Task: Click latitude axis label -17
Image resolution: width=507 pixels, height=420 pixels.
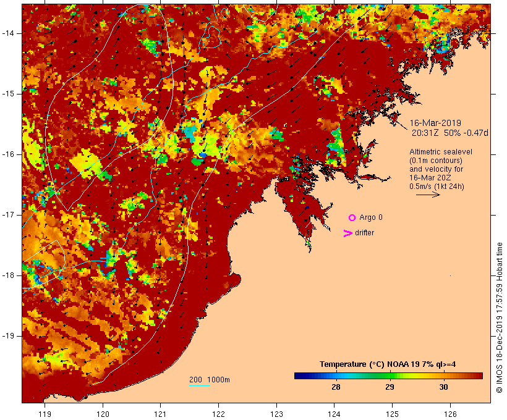Action: (8, 215)
